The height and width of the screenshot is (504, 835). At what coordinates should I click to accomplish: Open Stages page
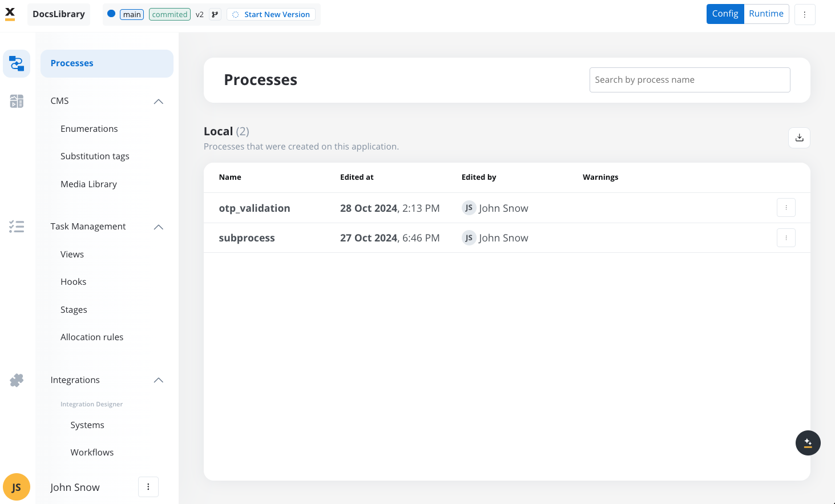[74, 310]
